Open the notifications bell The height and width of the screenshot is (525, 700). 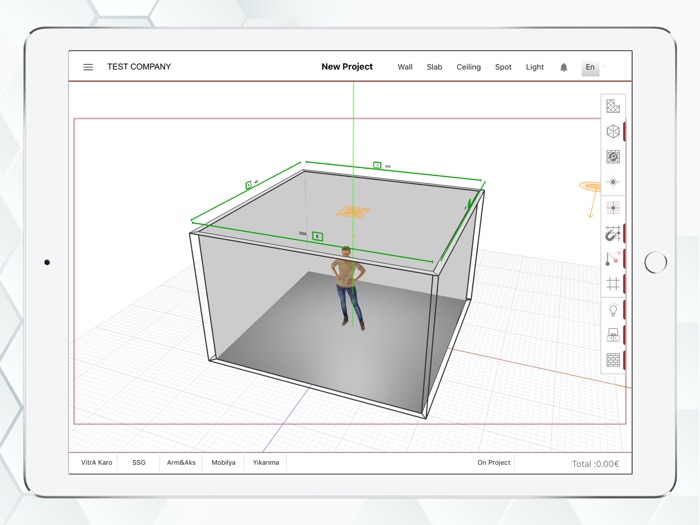tap(563, 67)
